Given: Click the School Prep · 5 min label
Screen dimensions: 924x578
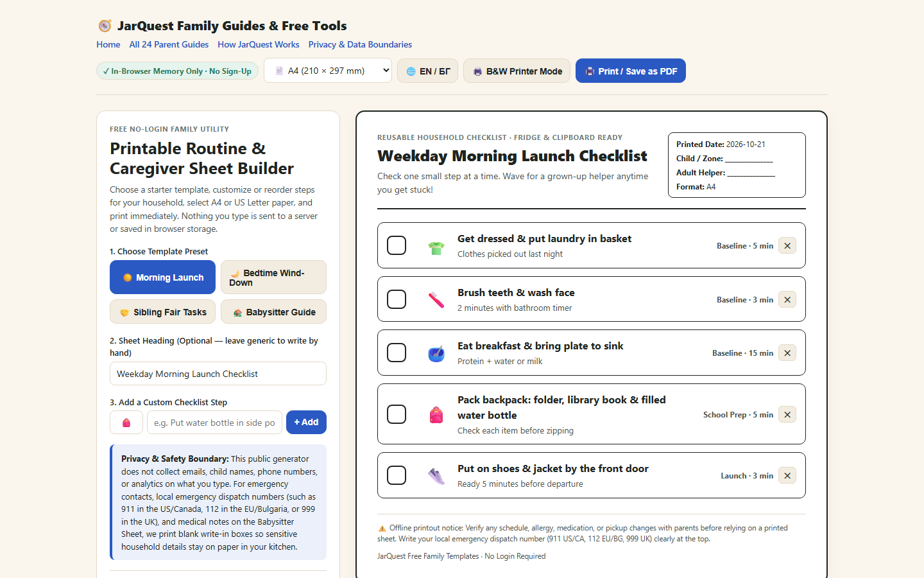Looking at the screenshot, I should tap(738, 415).
